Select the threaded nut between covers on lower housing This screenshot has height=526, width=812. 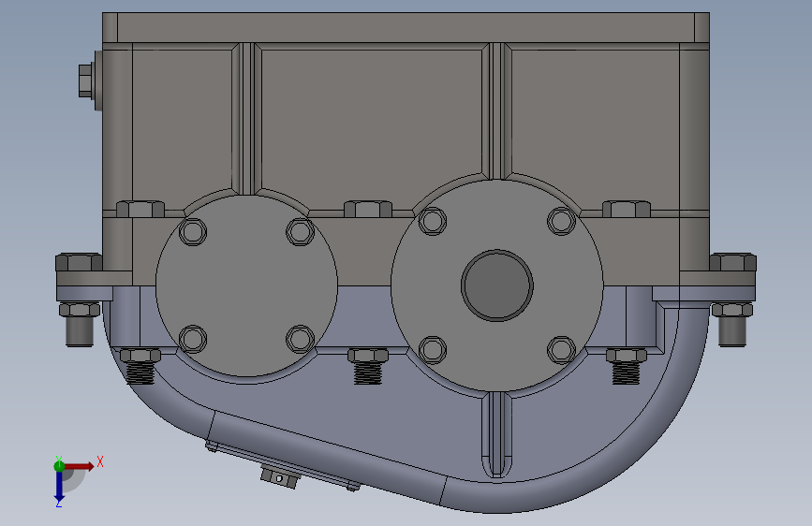click(368, 356)
